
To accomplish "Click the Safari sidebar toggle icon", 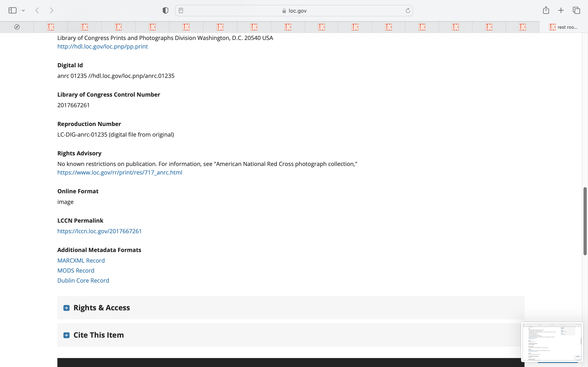I will point(12,10).
